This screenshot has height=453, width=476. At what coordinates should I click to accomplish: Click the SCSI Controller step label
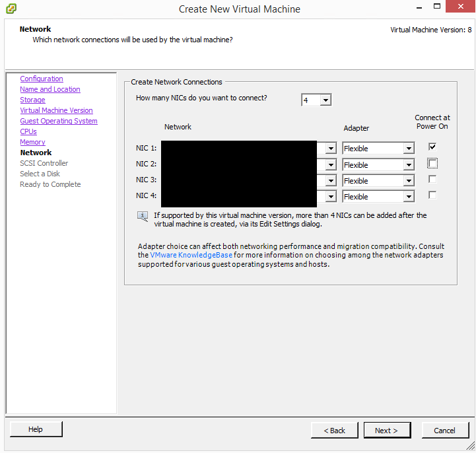(x=44, y=163)
